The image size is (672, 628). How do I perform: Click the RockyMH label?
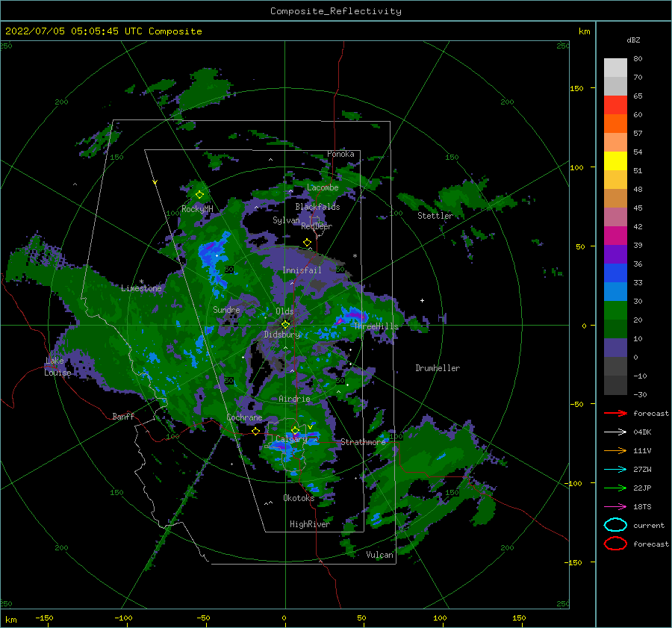coord(197,209)
